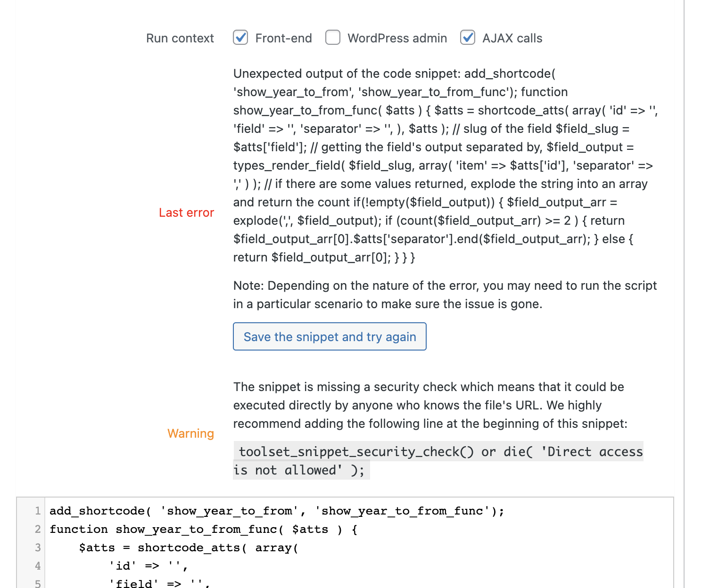Click line number 1 in editor gutter
This screenshot has height=588, width=710.
(x=38, y=511)
